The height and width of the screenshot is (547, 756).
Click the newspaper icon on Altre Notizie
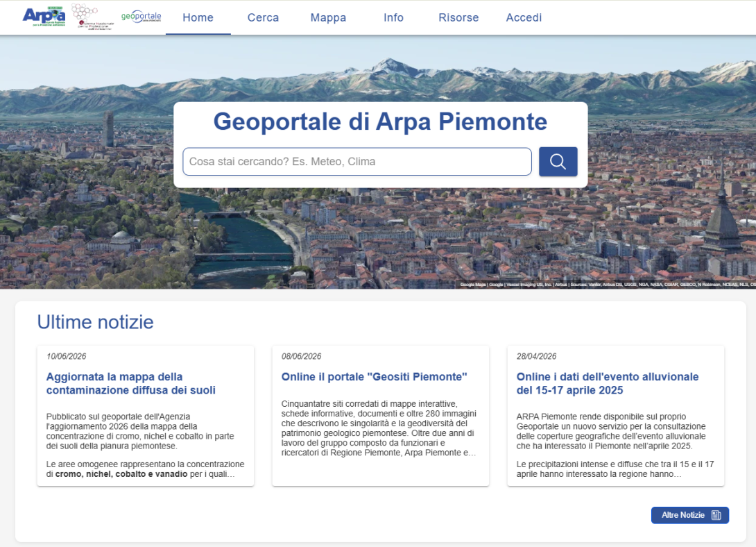tap(716, 515)
